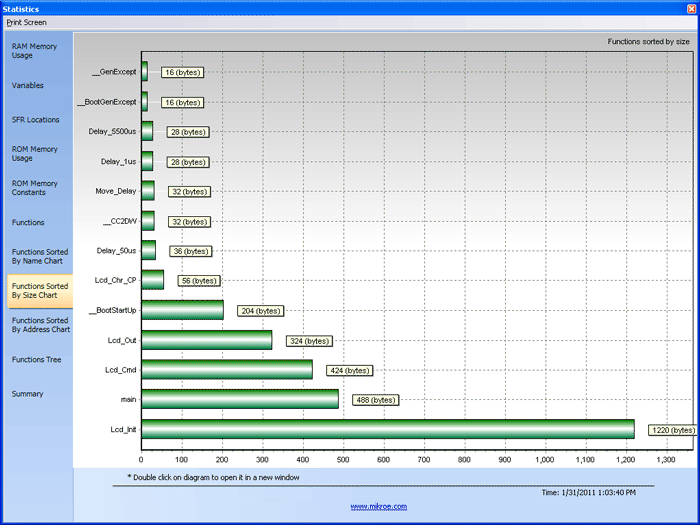Click the Move_Delay axis label
This screenshot has width=700, height=525.
pyautogui.click(x=116, y=191)
